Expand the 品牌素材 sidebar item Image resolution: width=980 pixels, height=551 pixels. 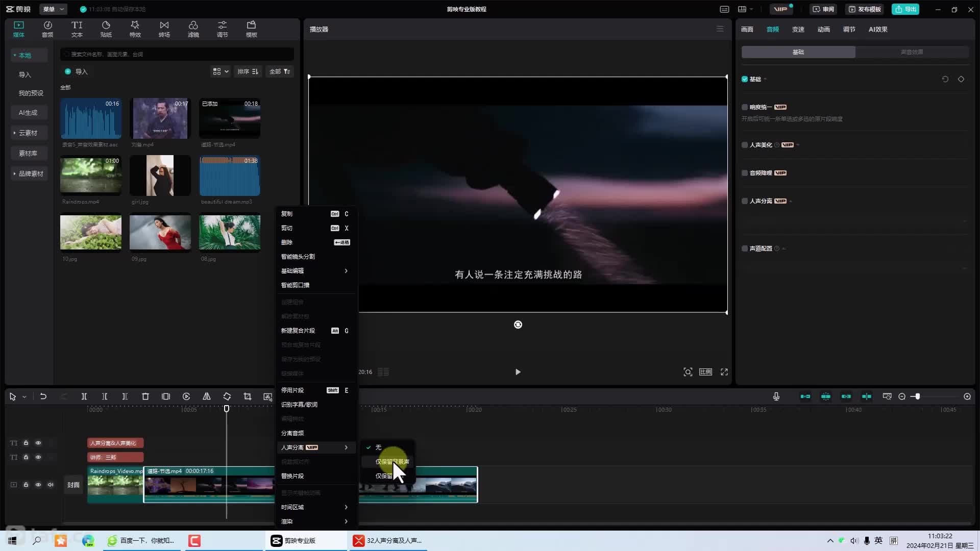[28, 173]
